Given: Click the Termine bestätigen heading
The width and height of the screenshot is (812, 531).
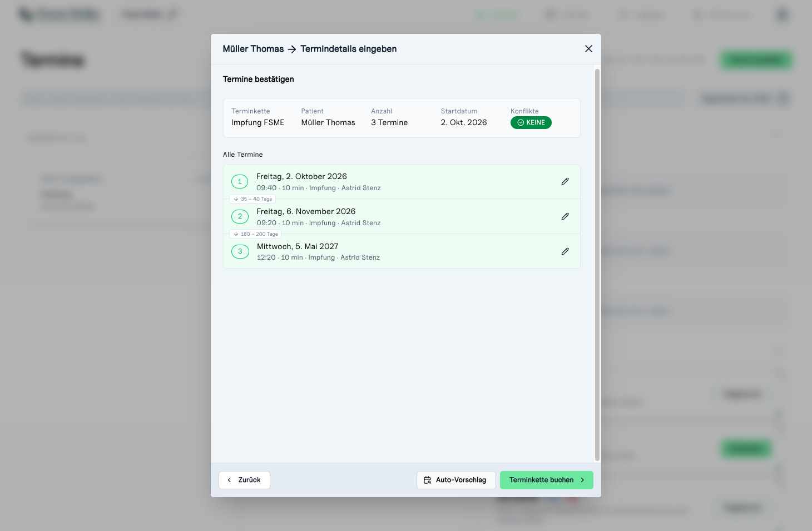Looking at the screenshot, I should click(x=259, y=79).
